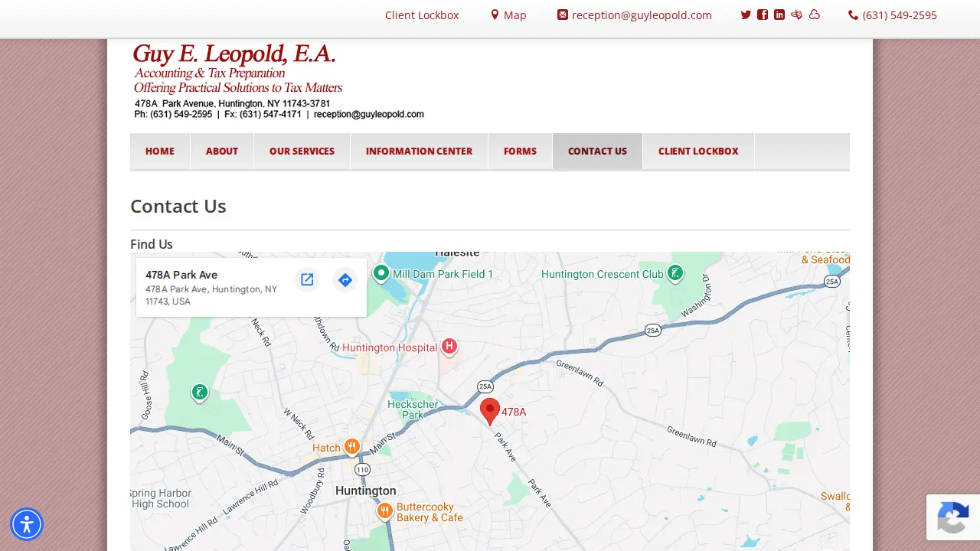The width and height of the screenshot is (980, 551).
Task: Click the Mill Dam Park Field 1 marker
Action: click(x=381, y=273)
